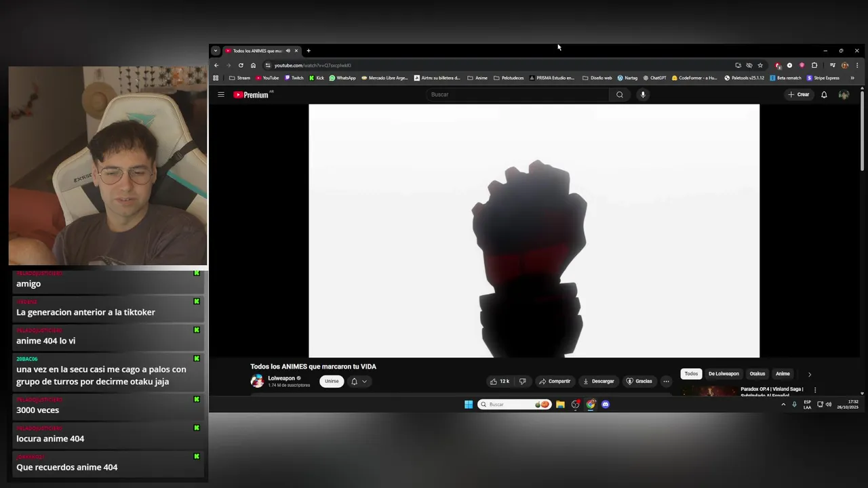The width and height of the screenshot is (868, 488).
Task: Go to the YouTube Premium home logo
Action: [252, 95]
